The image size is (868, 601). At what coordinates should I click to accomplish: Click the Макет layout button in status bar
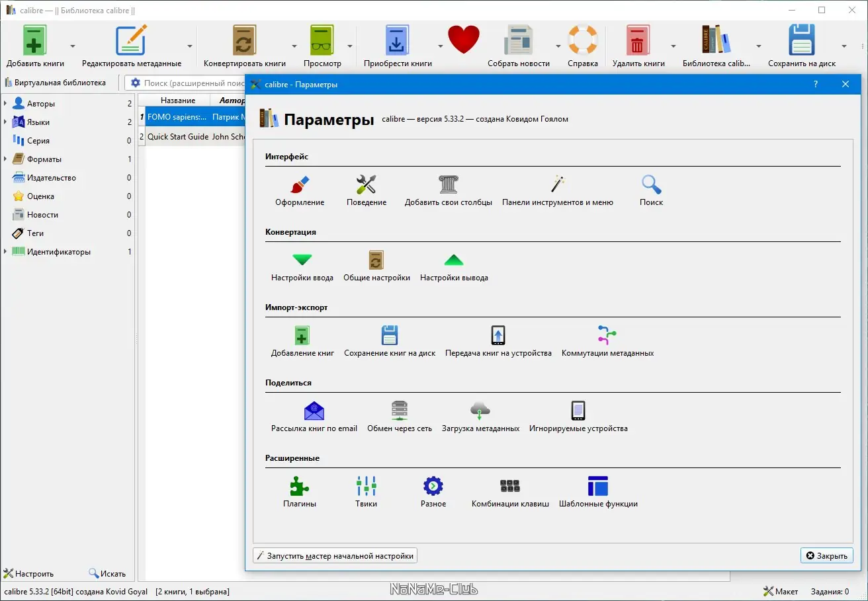(781, 592)
